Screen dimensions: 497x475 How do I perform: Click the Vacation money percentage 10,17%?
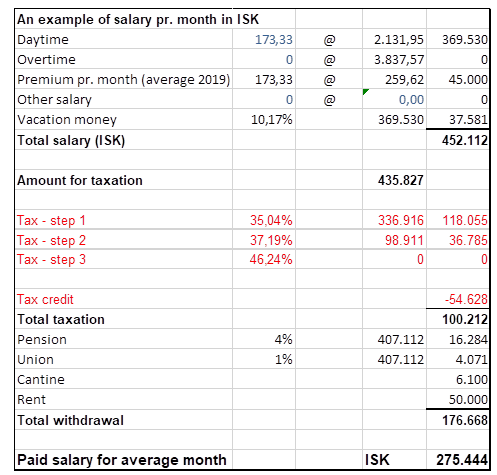click(264, 119)
